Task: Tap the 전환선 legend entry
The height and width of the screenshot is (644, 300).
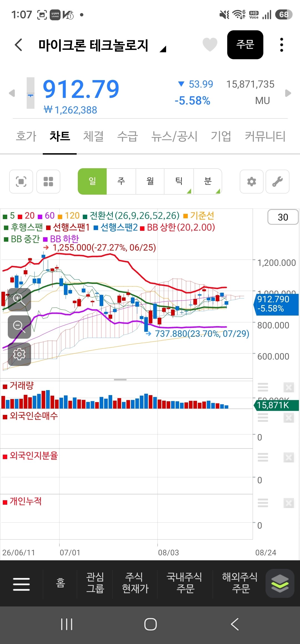Action: click(x=131, y=216)
